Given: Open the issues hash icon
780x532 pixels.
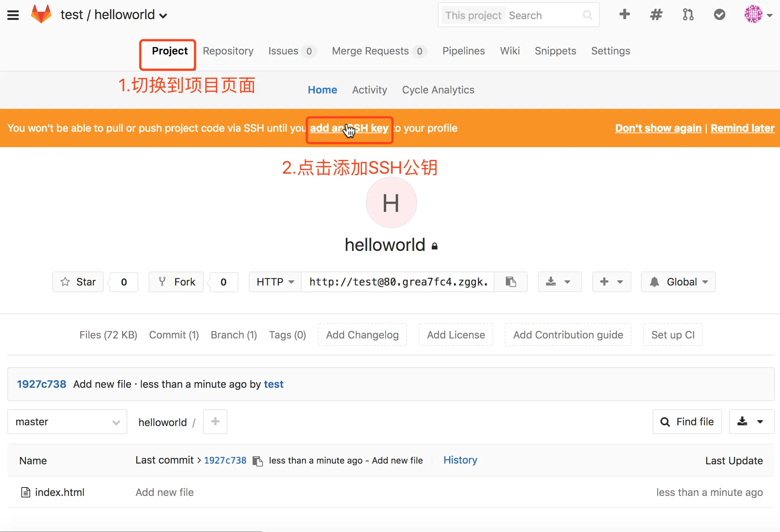Looking at the screenshot, I should click(x=656, y=15).
